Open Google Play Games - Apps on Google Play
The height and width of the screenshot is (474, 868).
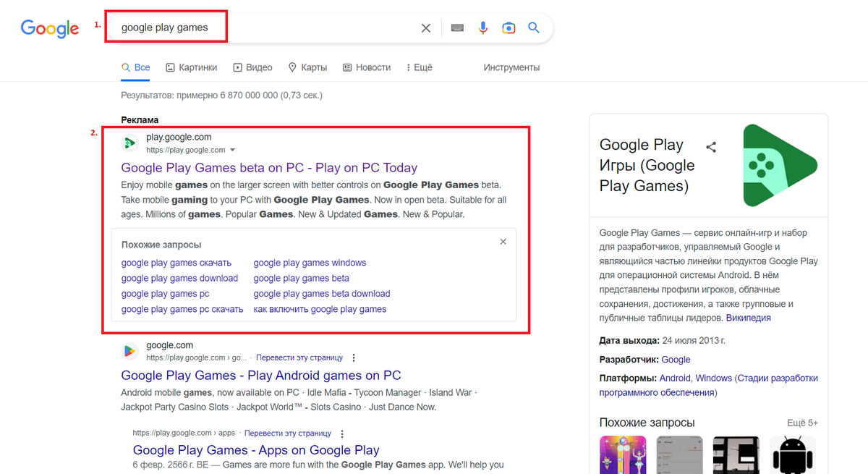256,450
